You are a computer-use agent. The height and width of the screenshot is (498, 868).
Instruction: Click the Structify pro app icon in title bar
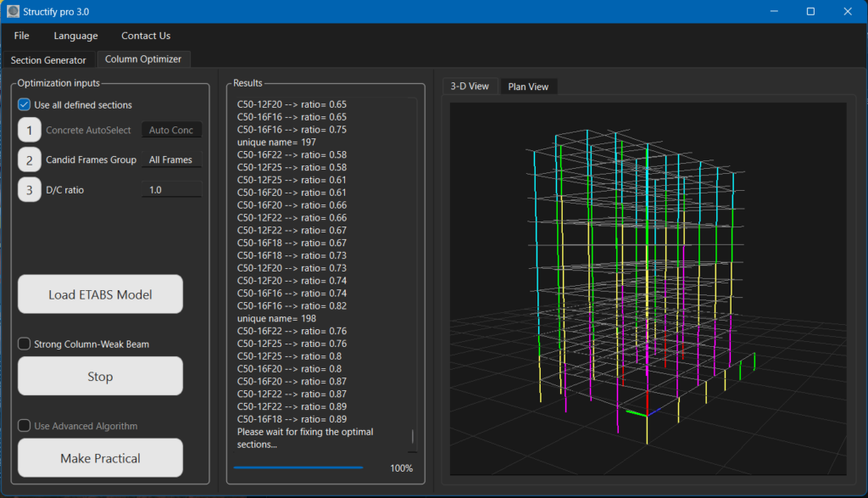[x=13, y=11]
